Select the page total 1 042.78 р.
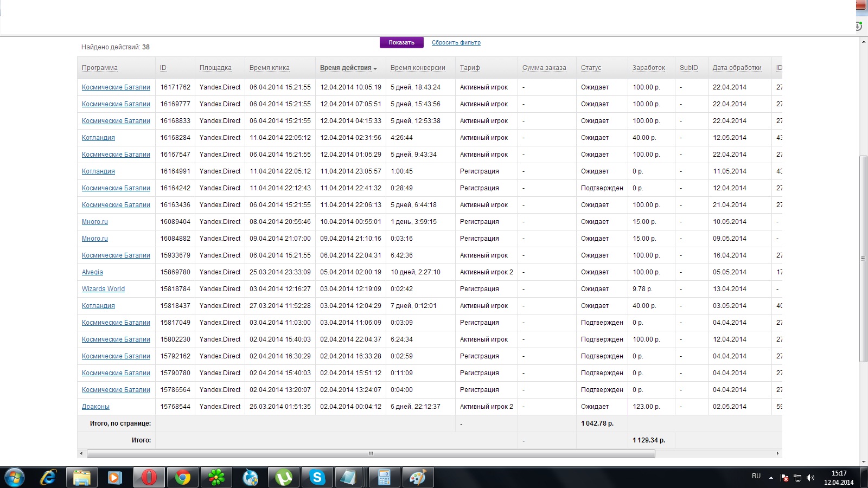Screen dimensions: 868x488 click(x=597, y=423)
